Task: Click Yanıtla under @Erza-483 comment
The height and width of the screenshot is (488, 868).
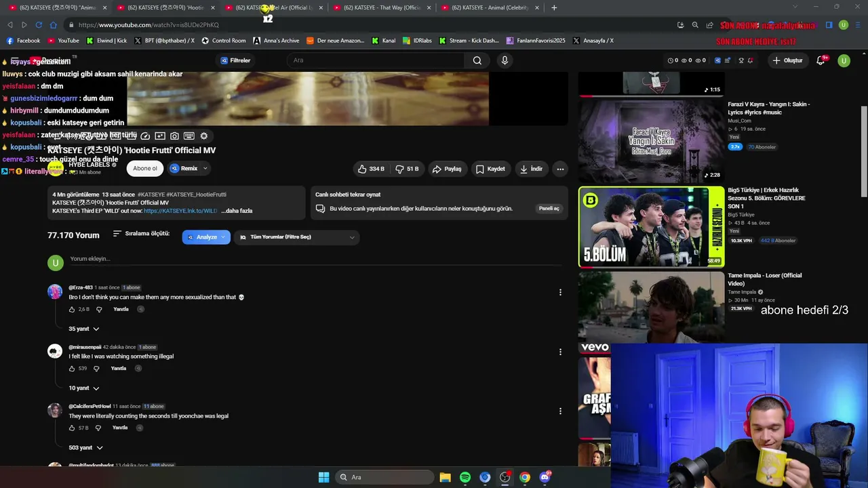Action: (x=121, y=309)
